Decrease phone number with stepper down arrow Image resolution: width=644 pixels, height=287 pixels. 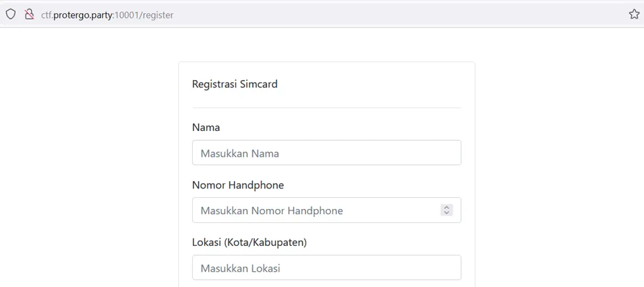[447, 213]
